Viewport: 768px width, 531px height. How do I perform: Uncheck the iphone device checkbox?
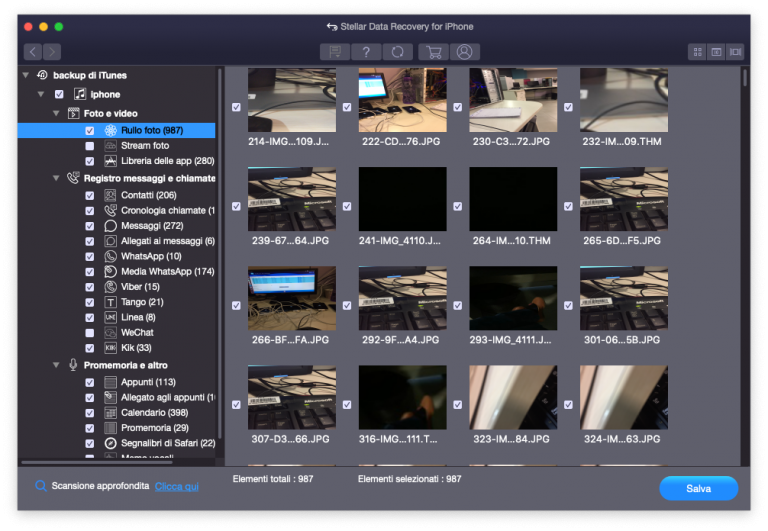pos(59,94)
